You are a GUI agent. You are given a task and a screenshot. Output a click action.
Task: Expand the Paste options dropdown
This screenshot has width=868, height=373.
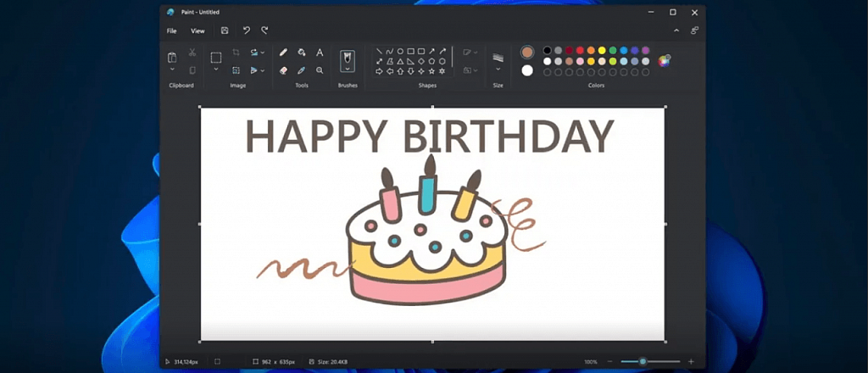point(172,70)
